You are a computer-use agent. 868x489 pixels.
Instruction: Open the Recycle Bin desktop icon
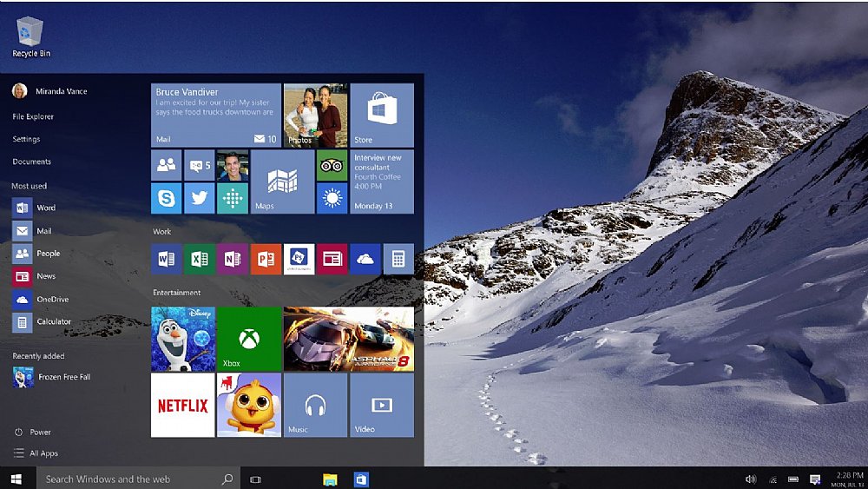[30, 36]
